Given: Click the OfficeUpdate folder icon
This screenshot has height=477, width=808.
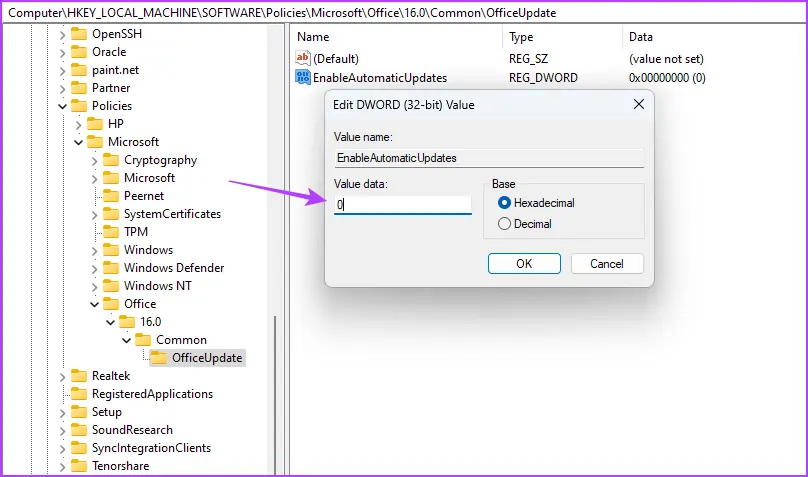Looking at the screenshot, I should (158, 357).
